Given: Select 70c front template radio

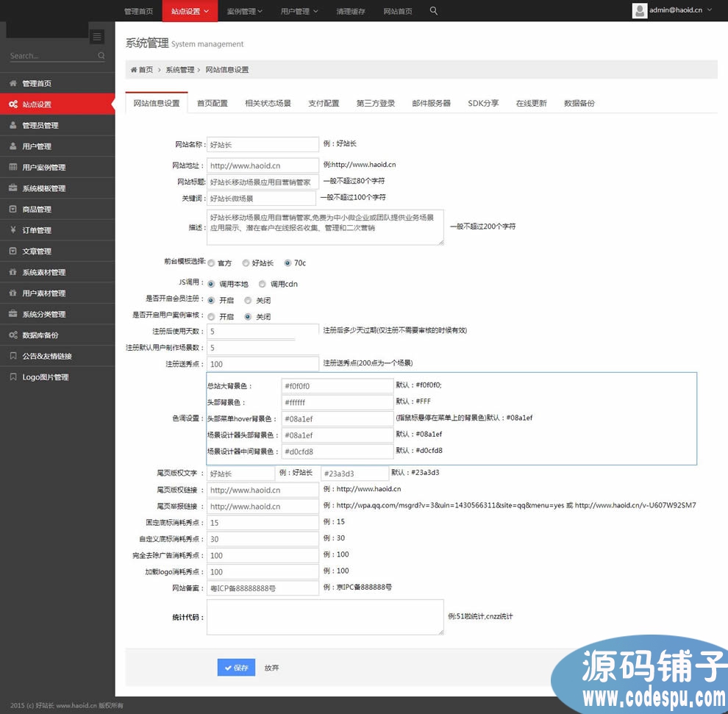Looking at the screenshot, I should click(x=288, y=263).
